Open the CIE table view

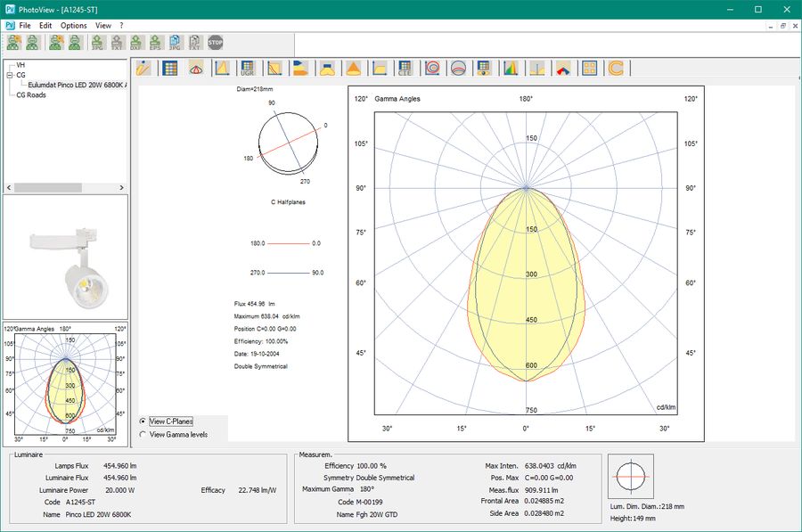[405, 68]
